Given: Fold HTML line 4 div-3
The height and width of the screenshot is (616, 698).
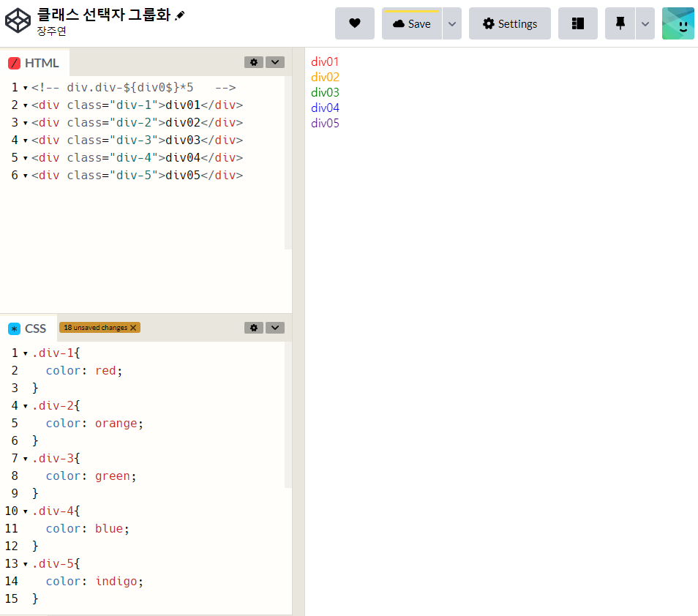Looking at the screenshot, I should click(x=26, y=140).
